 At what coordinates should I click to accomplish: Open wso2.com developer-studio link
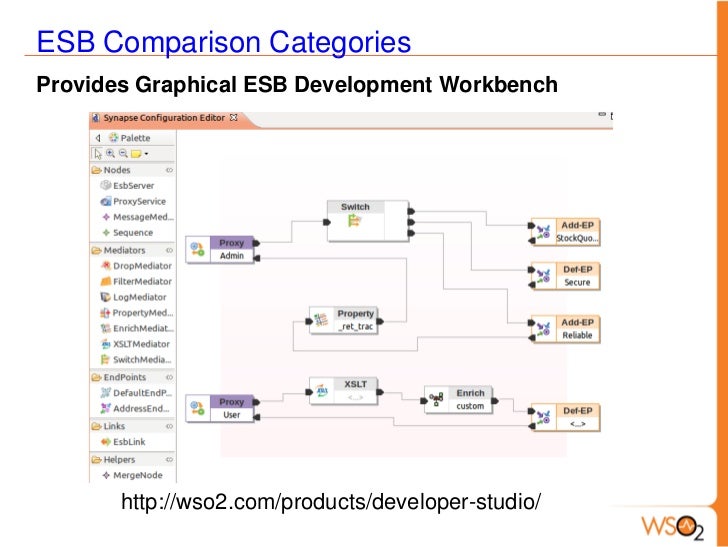(331, 502)
